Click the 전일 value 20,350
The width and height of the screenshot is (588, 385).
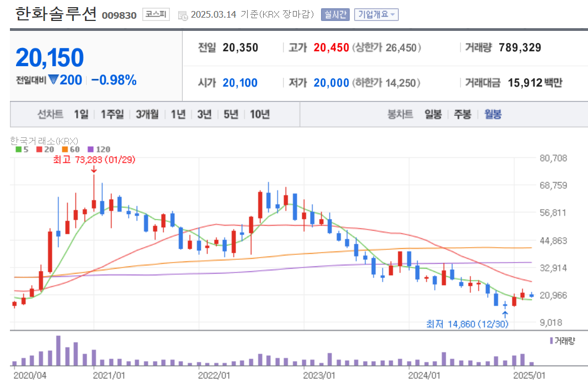pyautogui.click(x=240, y=47)
